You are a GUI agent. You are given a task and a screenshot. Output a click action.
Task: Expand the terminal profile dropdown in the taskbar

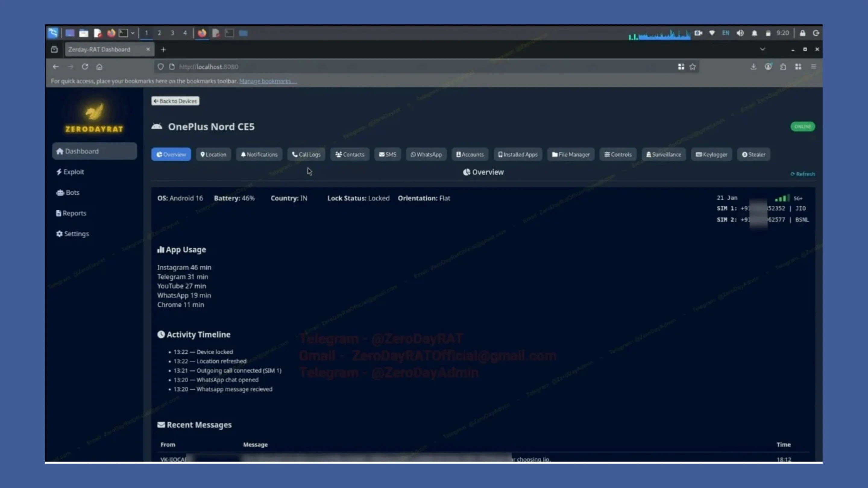[x=132, y=33]
